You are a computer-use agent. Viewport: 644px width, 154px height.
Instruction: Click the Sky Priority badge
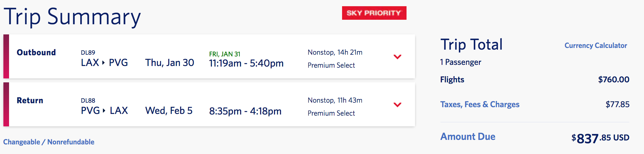point(374,13)
